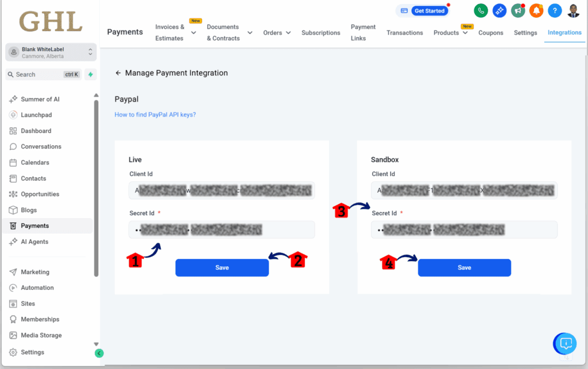588x369 pixels.
Task: Click the Blogs cube icon
Action: (x=13, y=210)
